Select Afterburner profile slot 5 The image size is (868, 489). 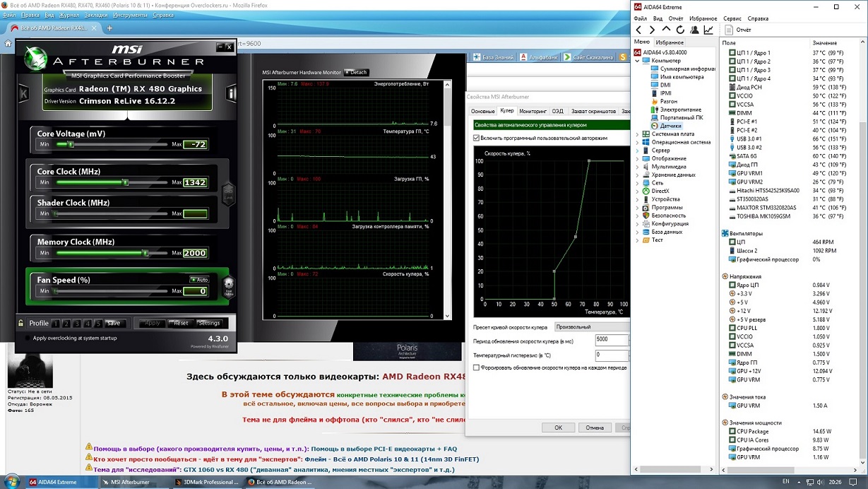[x=98, y=324]
